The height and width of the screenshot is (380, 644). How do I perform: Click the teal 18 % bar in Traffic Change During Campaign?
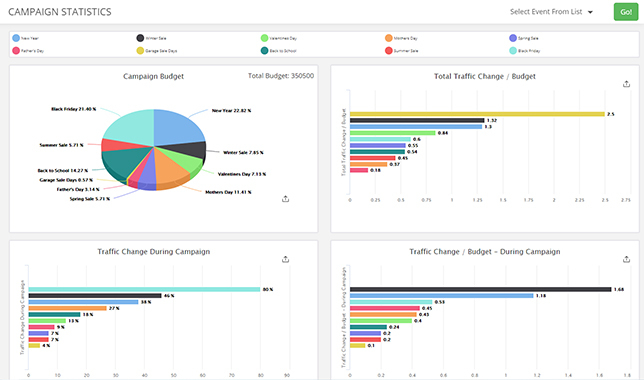[x=54, y=314]
